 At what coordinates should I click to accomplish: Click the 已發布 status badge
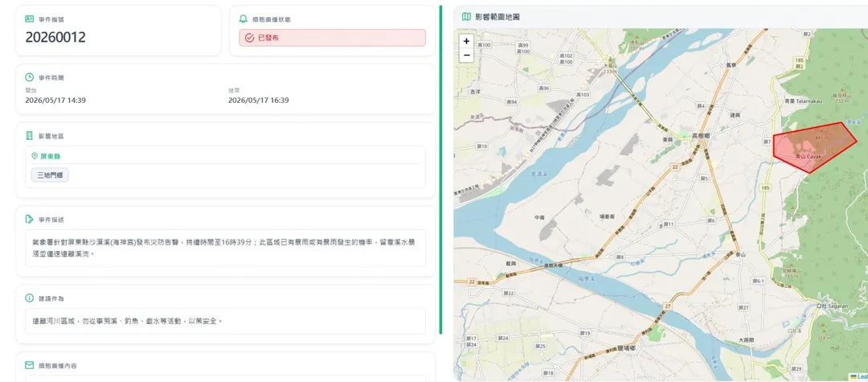click(332, 38)
